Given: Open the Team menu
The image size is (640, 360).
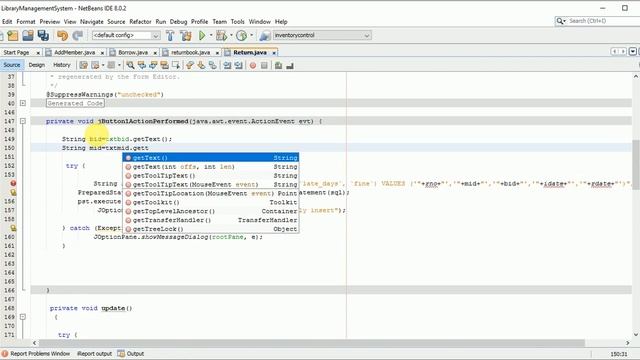Looking at the screenshot, I should pyautogui.click(x=219, y=22).
